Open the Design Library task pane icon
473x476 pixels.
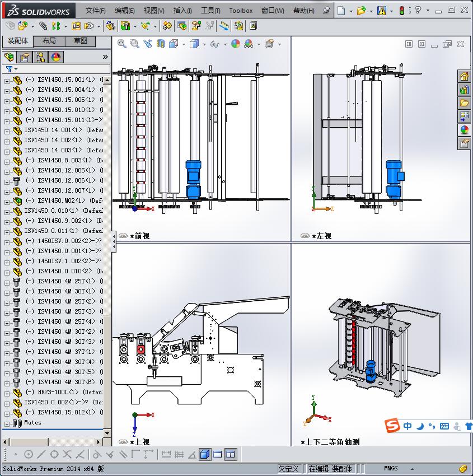point(464,90)
